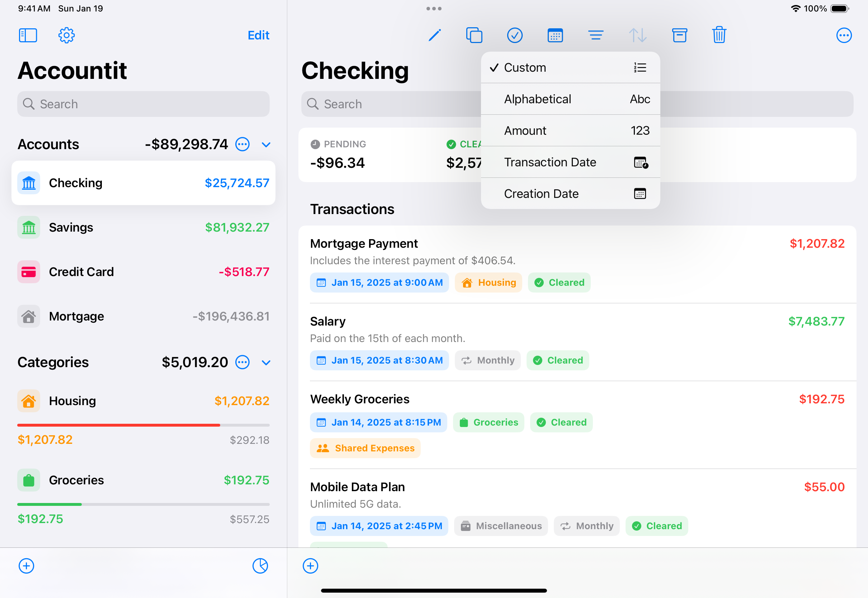This screenshot has width=868, height=598.
Task: Click the $7,483.77 Salary amount
Action: [x=816, y=322]
